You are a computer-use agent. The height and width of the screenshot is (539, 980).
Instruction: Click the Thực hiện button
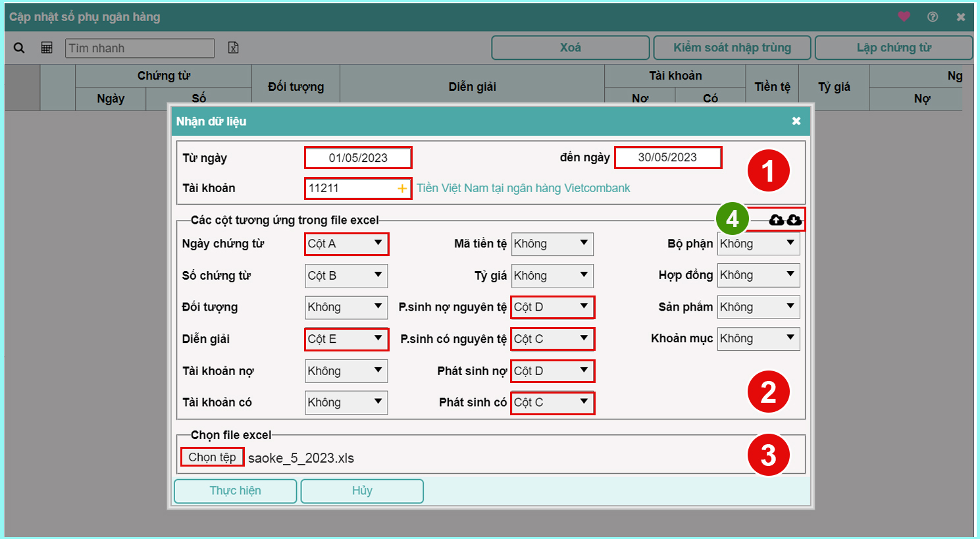click(x=235, y=491)
